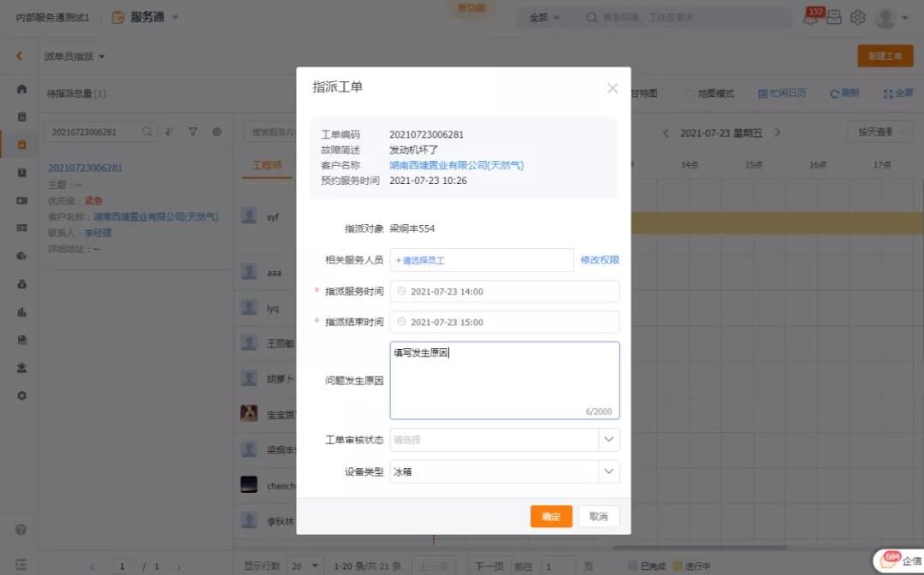Click the clock icon in 指派结束时间 field
Screen dimensions: 924x575
tap(401, 322)
